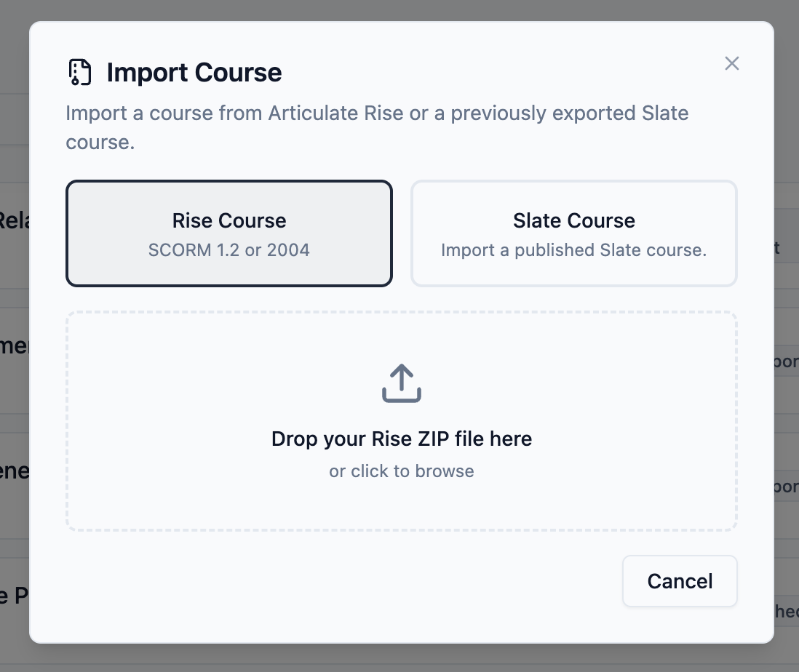Screen dimensions: 799x672
Task: Click the upload arrow icon in the drop zone
Action: pyautogui.click(x=401, y=384)
